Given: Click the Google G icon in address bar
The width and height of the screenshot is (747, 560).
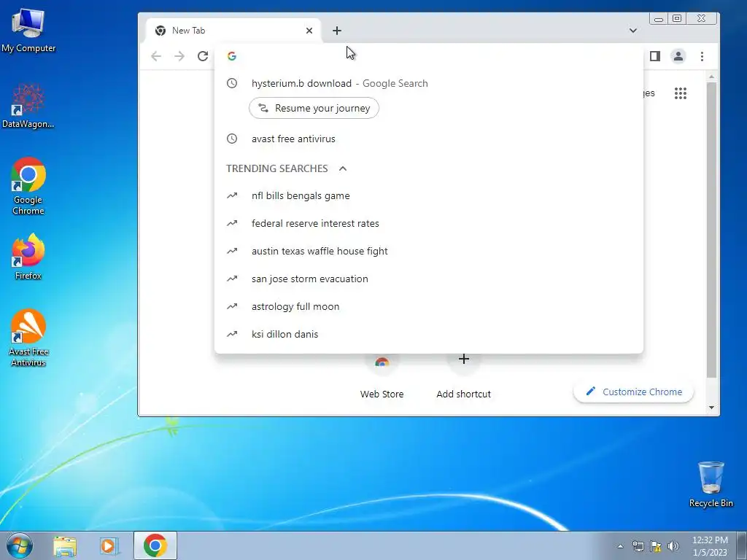Looking at the screenshot, I should (x=232, y=56).
